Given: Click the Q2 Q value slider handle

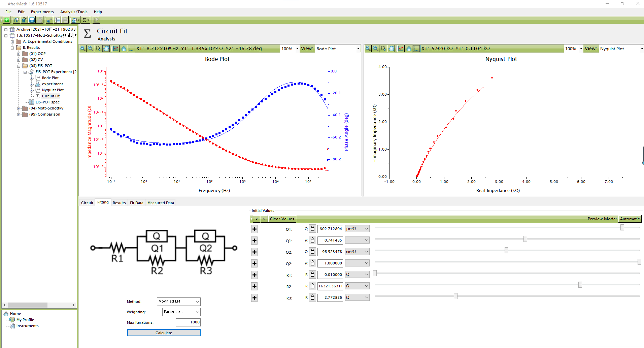Looking at the screenshot, I should (x=506, y=250).
